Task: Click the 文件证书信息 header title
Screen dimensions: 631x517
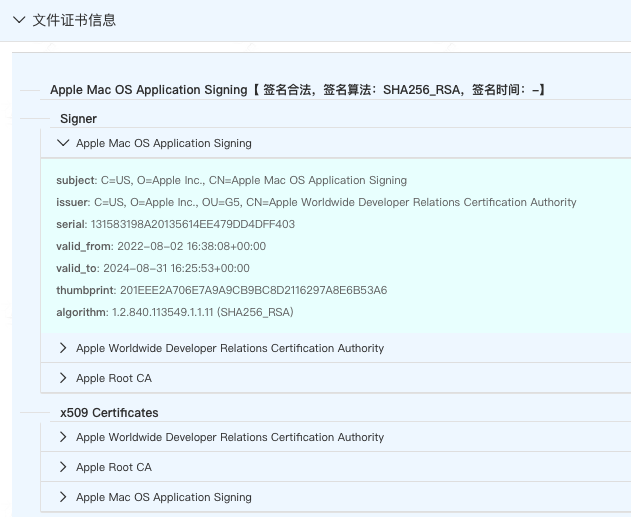Action: pos(74,20)
